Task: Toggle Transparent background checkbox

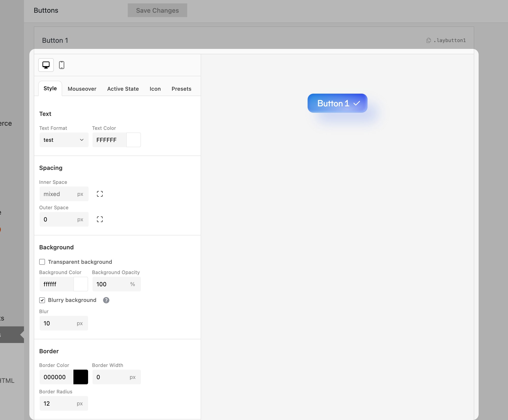Action: pyautogui.click(x=42, y=262)
